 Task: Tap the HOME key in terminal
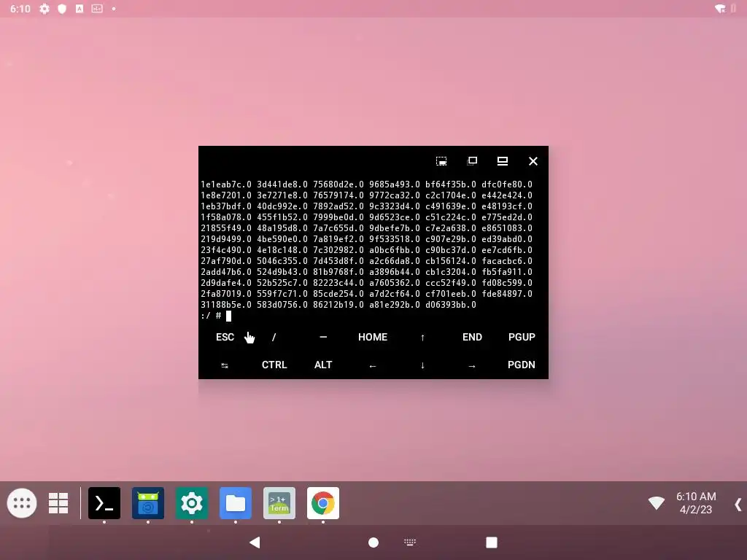coord(373,337)
